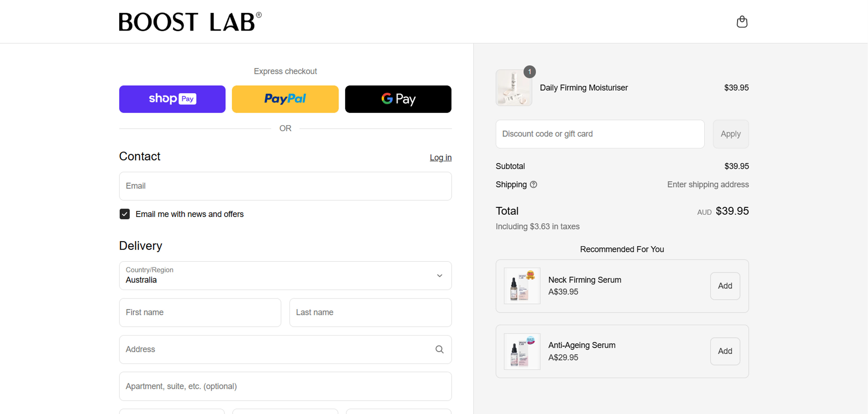The image size is (868, 414).
Task: Focus the Last name field
Action: pyautogui.click(x=370, y=312)
